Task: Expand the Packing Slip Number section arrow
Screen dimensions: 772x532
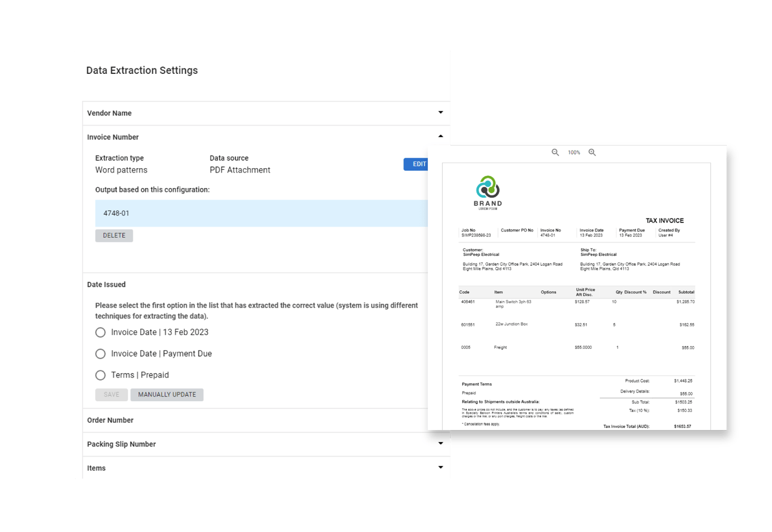Action: (441, 443)
